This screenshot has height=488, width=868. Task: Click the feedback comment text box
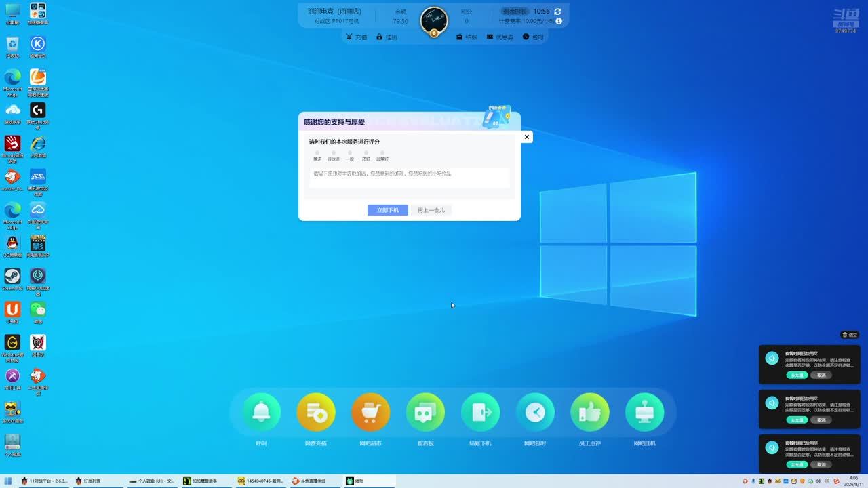click(410, 178)
